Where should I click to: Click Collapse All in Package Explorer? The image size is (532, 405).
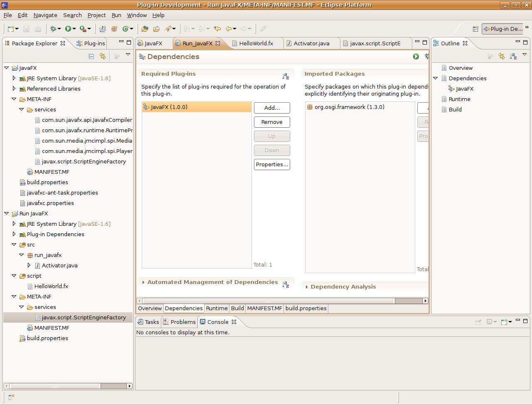click(x=91, y=56)
